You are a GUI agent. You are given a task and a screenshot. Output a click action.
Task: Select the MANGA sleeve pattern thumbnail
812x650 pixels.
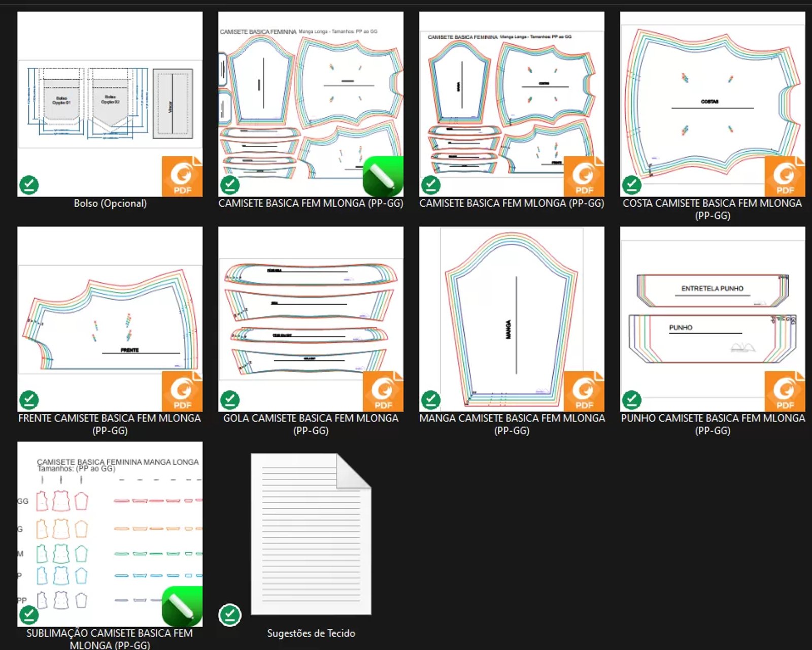(x=512, y=319)
